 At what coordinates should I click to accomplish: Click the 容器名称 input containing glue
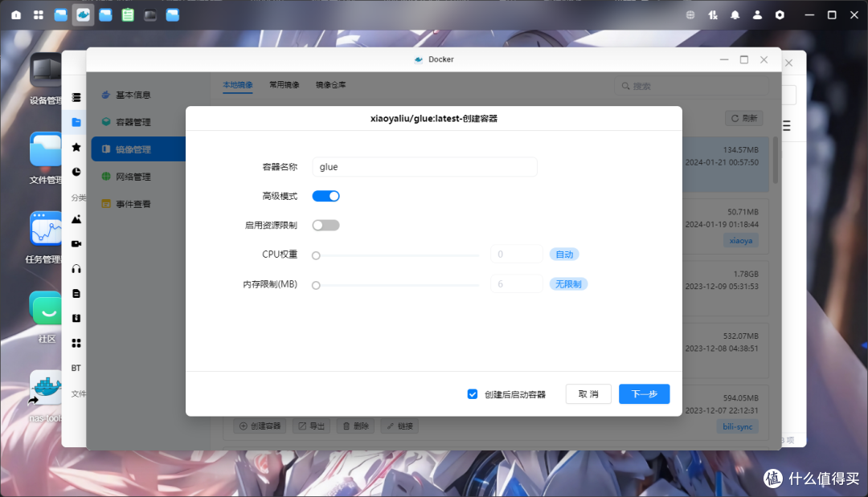424,167
